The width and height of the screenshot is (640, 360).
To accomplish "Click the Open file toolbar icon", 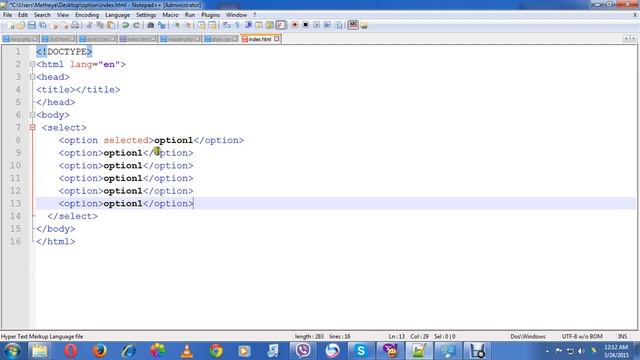I will coord(21,25).
